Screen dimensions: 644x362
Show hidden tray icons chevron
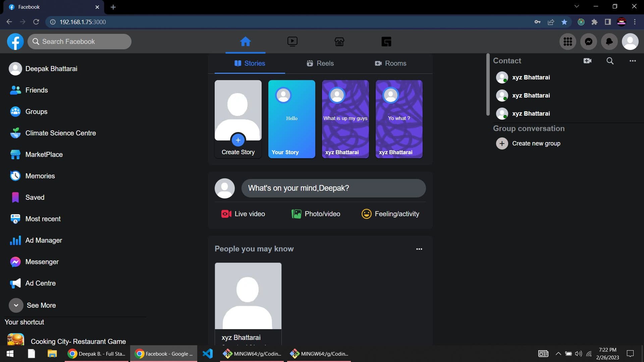coord(558,354)
